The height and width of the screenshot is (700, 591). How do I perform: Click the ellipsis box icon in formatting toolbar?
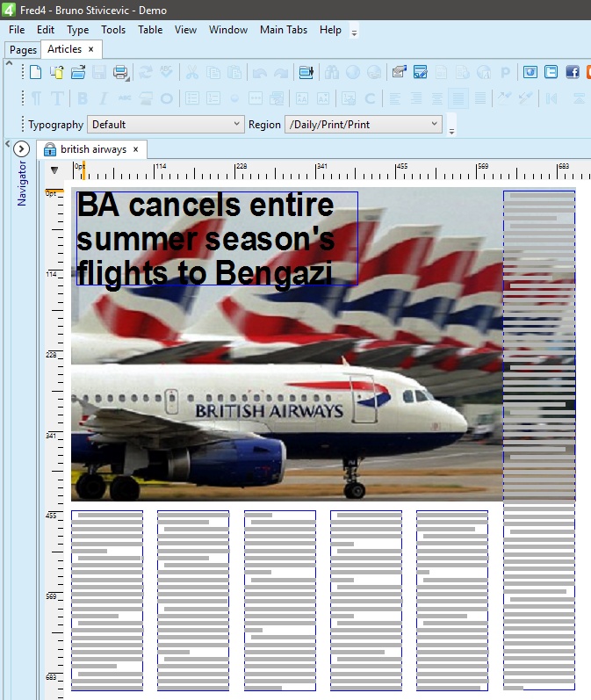point(256,98)
